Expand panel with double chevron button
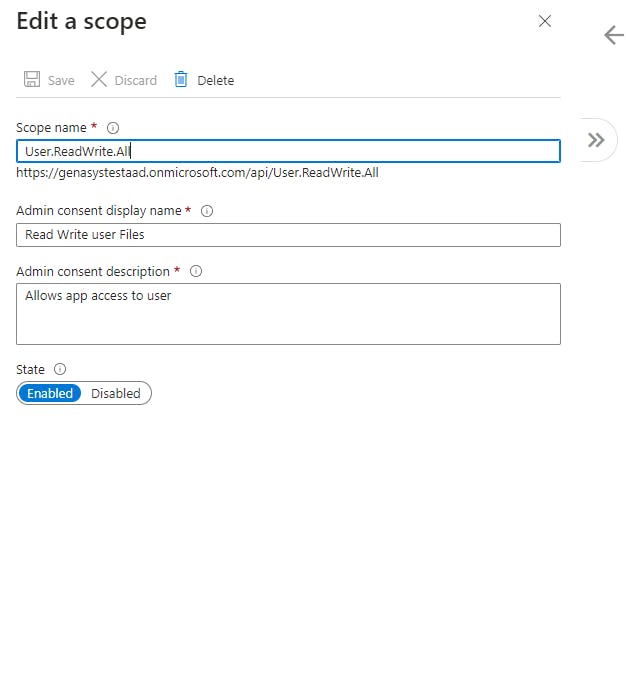Screen dimensions: 626x673 coord(596,140)
